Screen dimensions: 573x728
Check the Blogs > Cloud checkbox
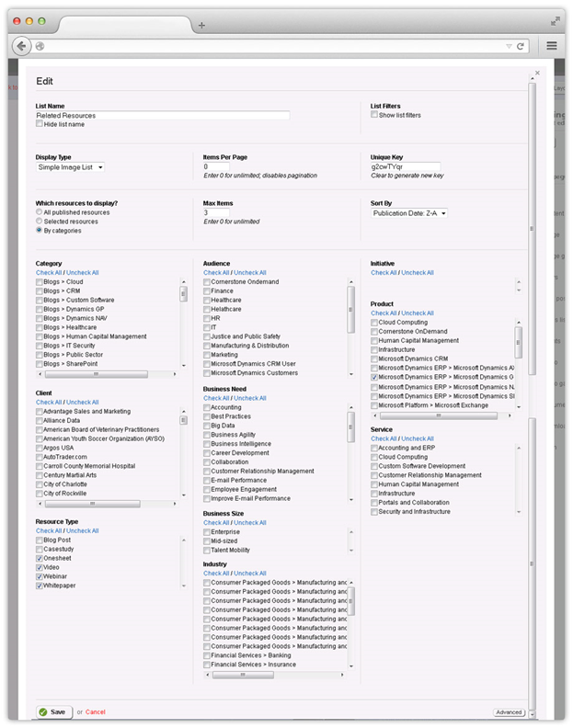click(x=40, y=282)
